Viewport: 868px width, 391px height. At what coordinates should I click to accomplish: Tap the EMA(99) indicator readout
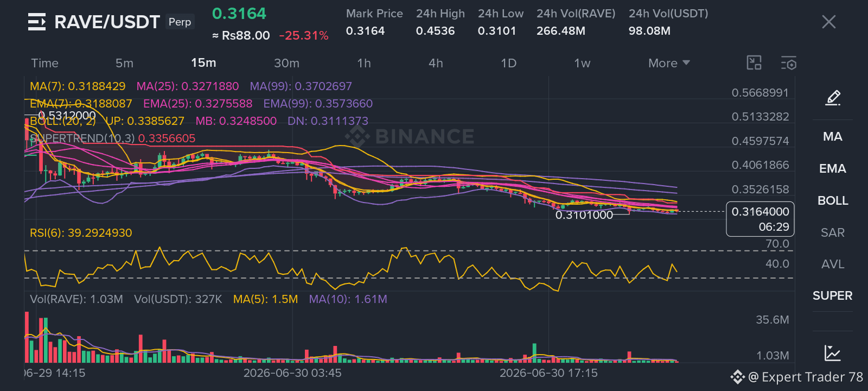318,104
